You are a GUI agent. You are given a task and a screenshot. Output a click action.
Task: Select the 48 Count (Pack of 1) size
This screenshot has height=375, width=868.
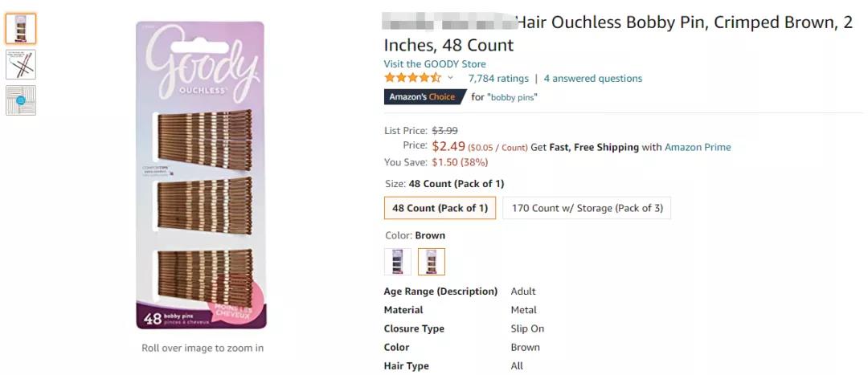440,208
